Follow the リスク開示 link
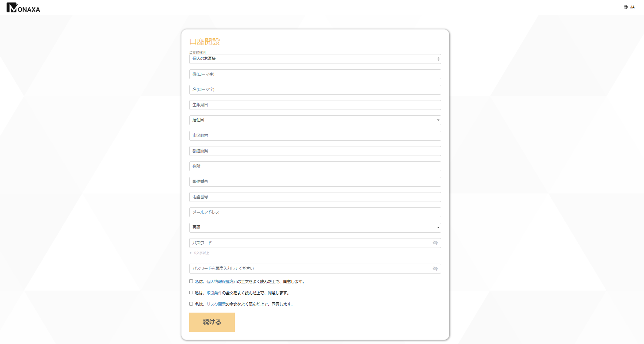 click(216, 304)
